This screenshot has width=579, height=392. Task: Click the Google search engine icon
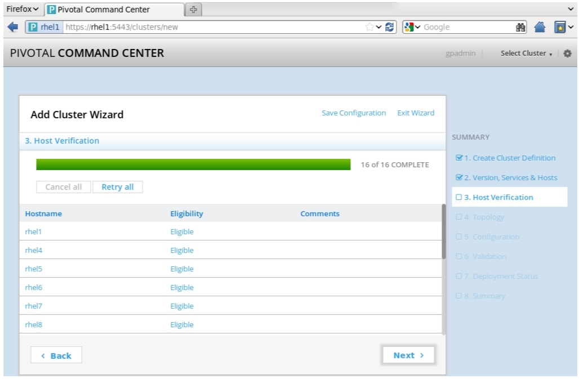click(x=409, y=27)
